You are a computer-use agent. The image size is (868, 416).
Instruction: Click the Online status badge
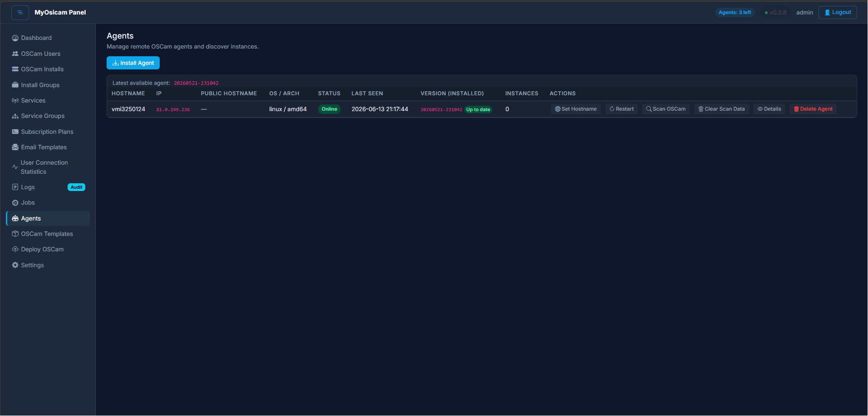click(x=329, y=109)
